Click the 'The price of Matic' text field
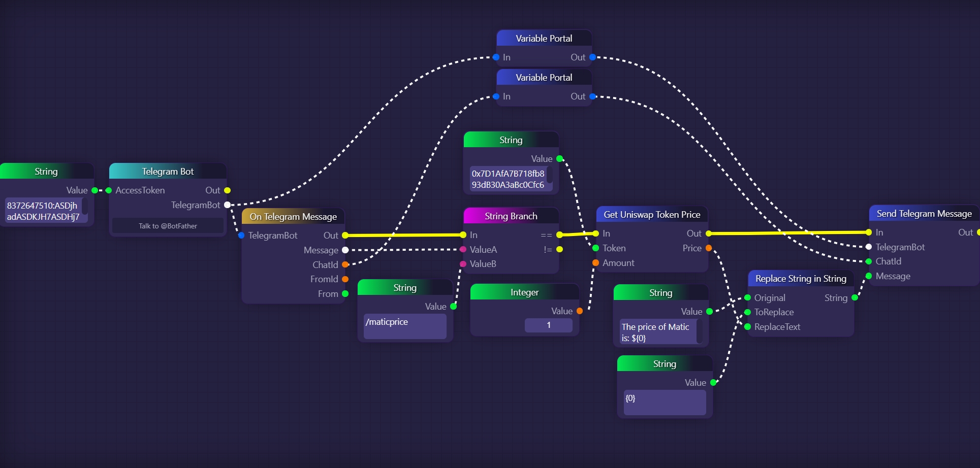980x468 pixels. click(657, 332)
